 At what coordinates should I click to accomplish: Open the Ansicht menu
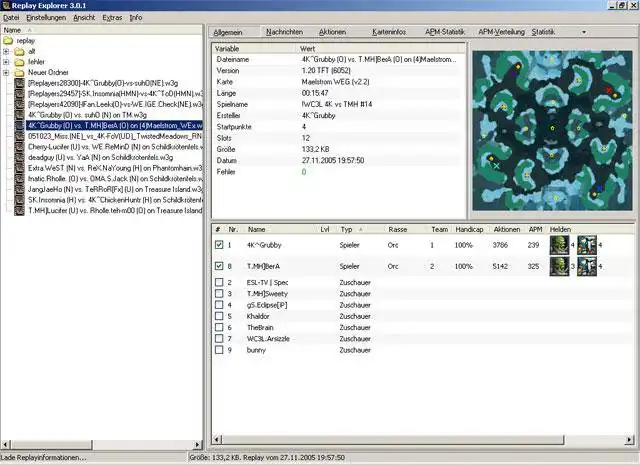(84, 18)
